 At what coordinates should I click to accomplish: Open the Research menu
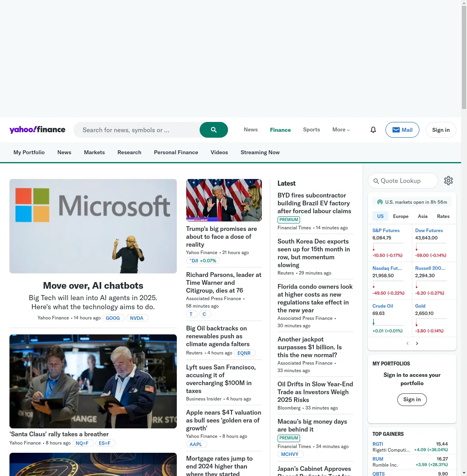point(129,152)
